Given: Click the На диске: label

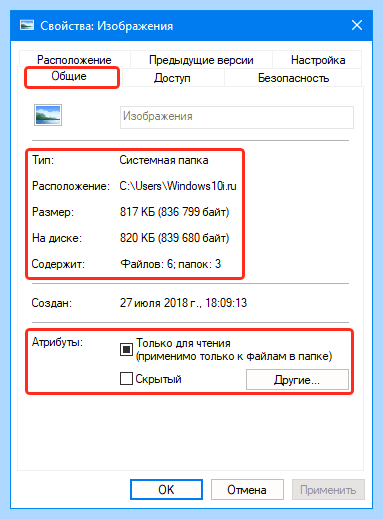Looking at the screenshot, I should [57, 238].
